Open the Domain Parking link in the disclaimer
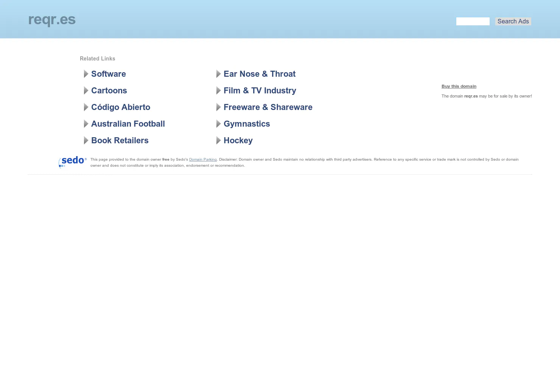This screenshot has height=392, width=560. (203, 160)
